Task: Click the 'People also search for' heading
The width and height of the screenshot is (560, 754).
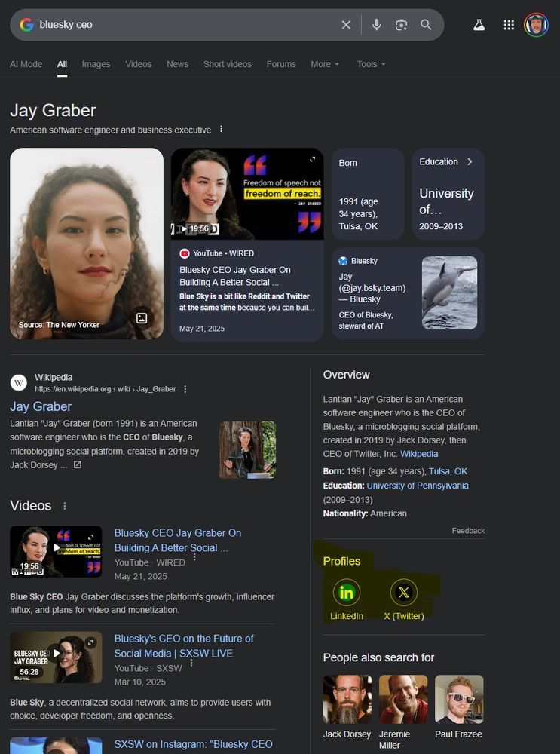Action: coord(379,657)
